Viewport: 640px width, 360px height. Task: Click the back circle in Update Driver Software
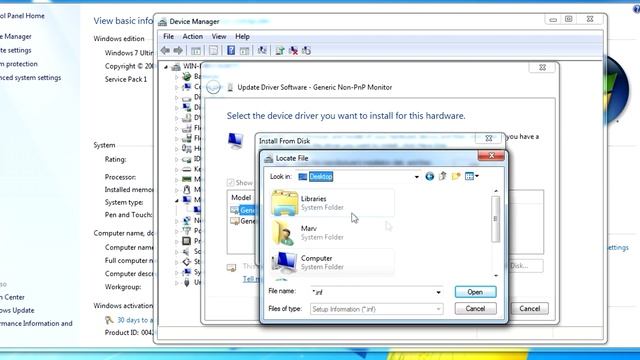click(x=213, y=87)
